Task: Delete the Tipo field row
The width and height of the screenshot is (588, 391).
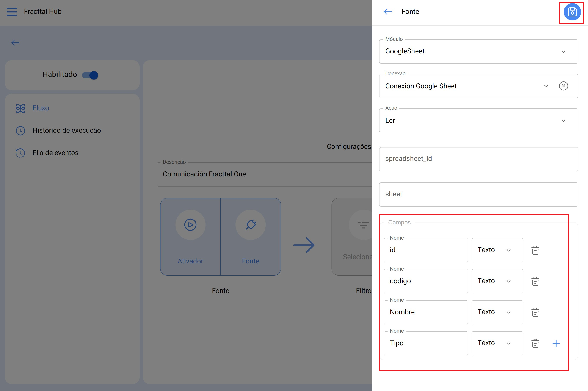Action: point(535,343)
